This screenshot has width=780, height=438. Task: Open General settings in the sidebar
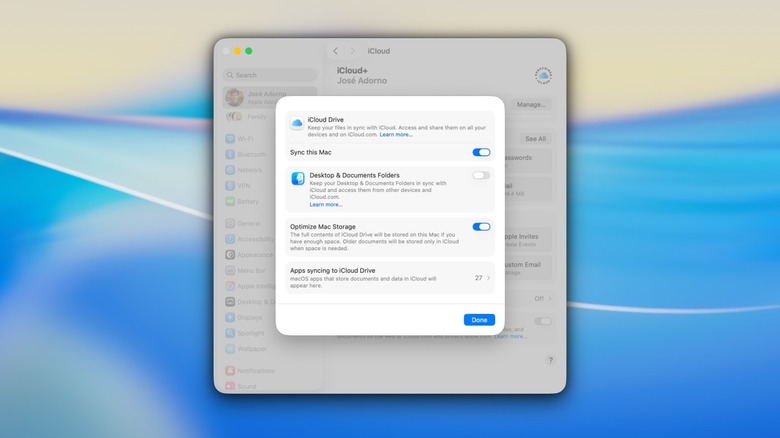242,223
